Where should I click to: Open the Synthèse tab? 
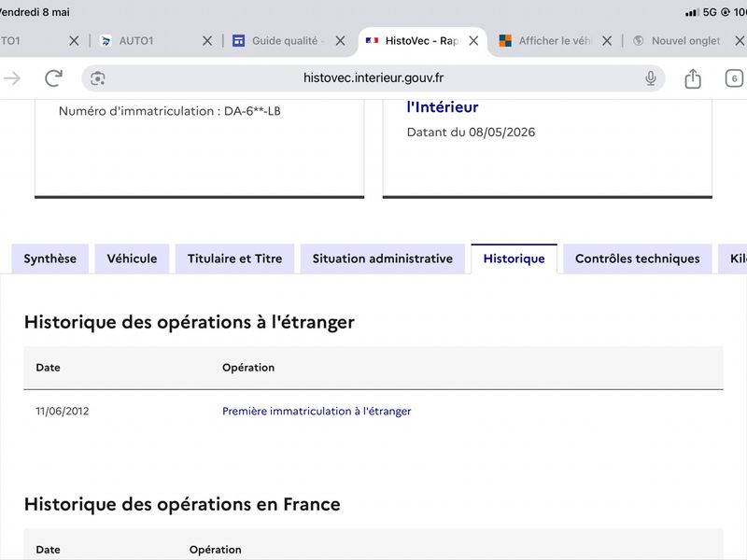50,259
